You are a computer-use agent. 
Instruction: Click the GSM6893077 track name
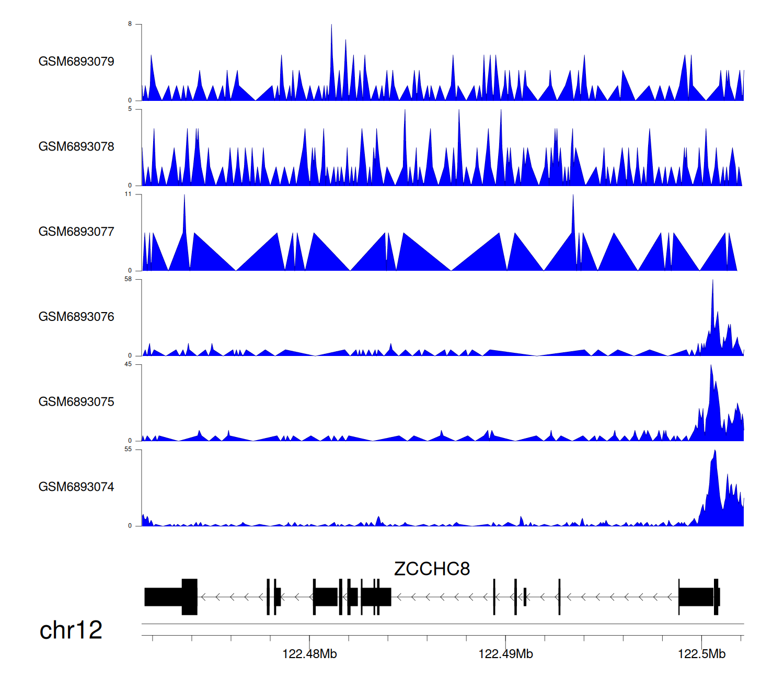click(76, 232)
